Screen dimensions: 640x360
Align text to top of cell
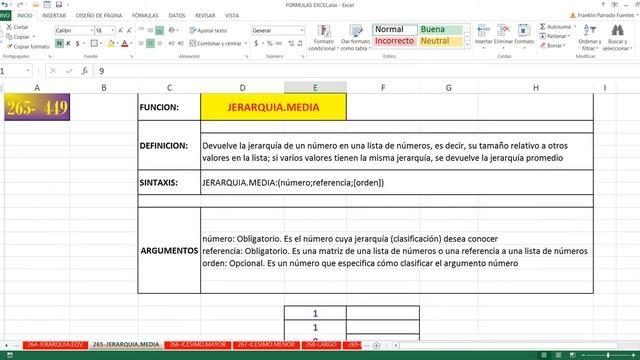[142, 30]
